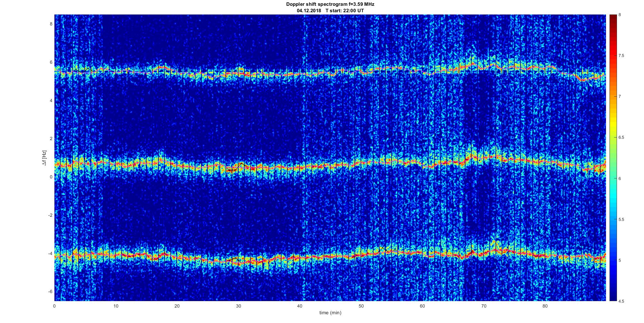Click the y-axis tick label '0'
Screen dimensions: 644x323
(51, 177)
